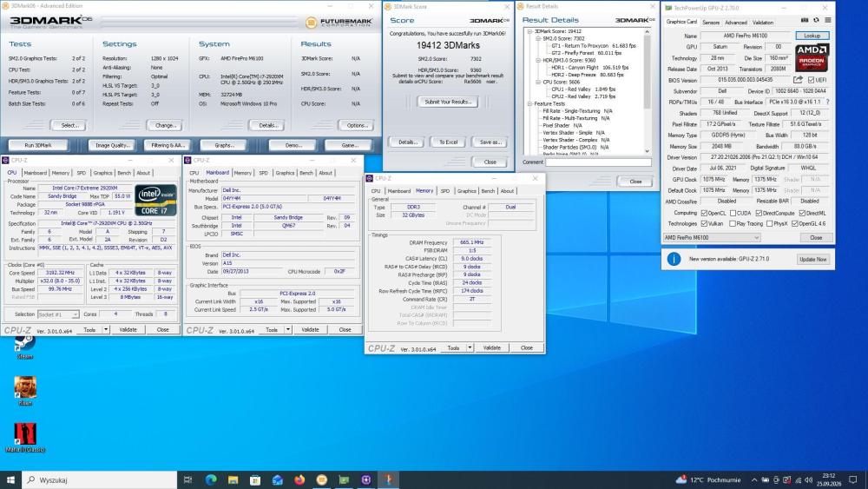Open the GPU-Z hamburger menu icon
Image resolution: width=868 pixels, height=489 pixels.
827,21
